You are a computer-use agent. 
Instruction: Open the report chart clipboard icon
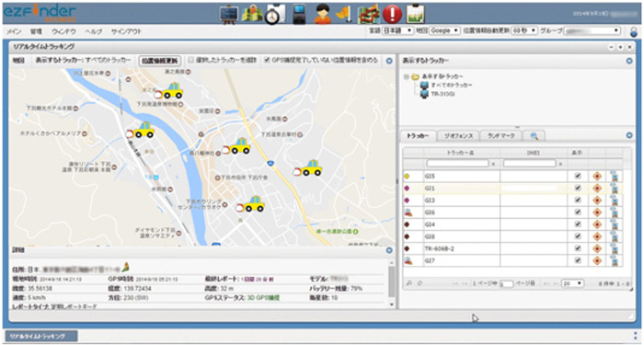point(416,15)
